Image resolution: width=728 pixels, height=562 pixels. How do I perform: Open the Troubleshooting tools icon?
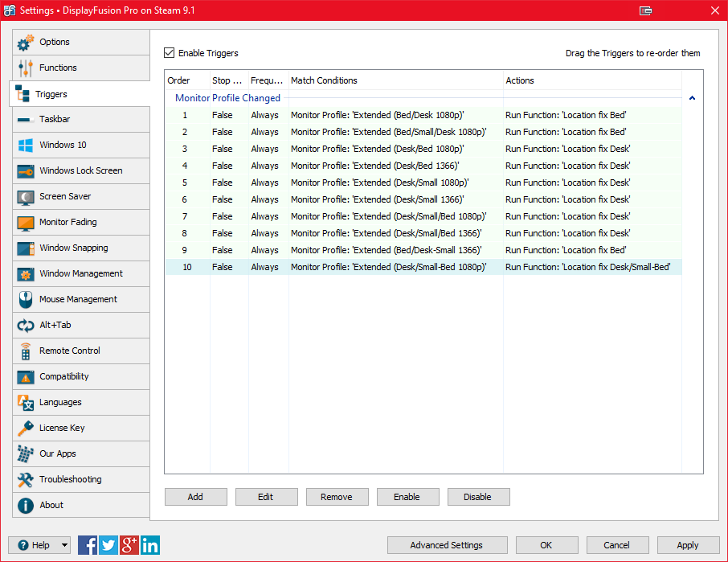[26, 480]
